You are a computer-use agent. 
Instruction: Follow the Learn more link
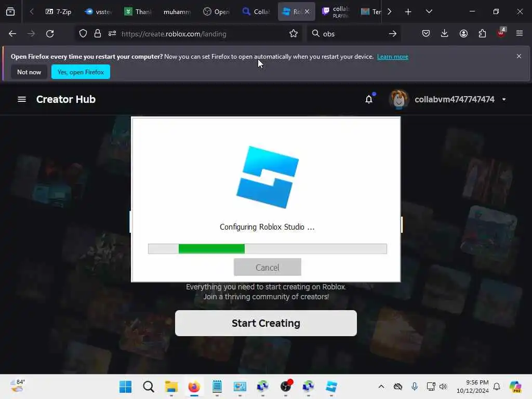(393, 57)
